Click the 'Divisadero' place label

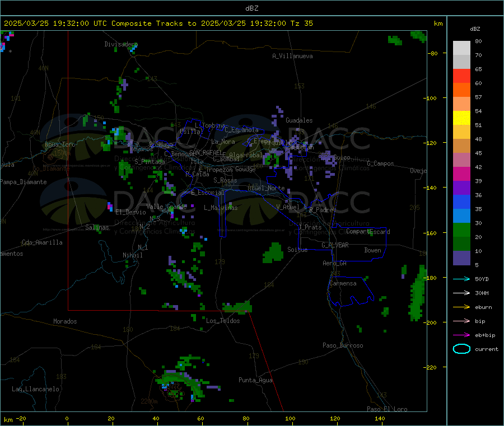(121, 44)
